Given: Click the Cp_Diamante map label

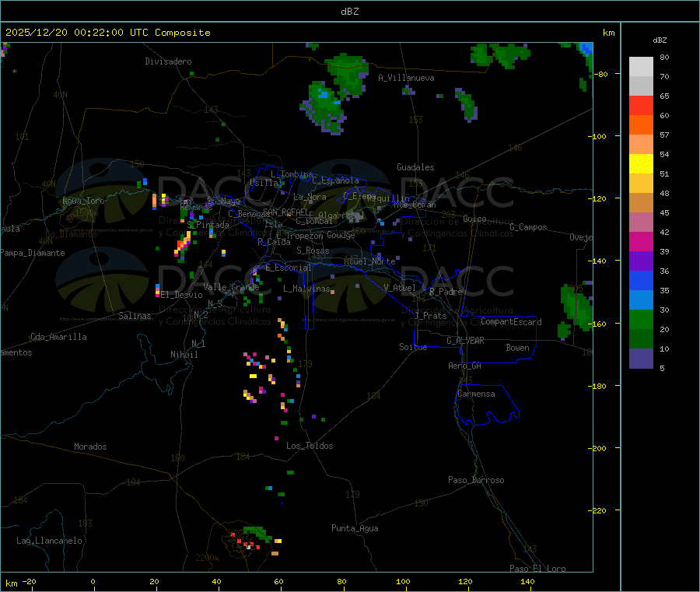Looking at the screenshot, I should [x=71, y=234].
